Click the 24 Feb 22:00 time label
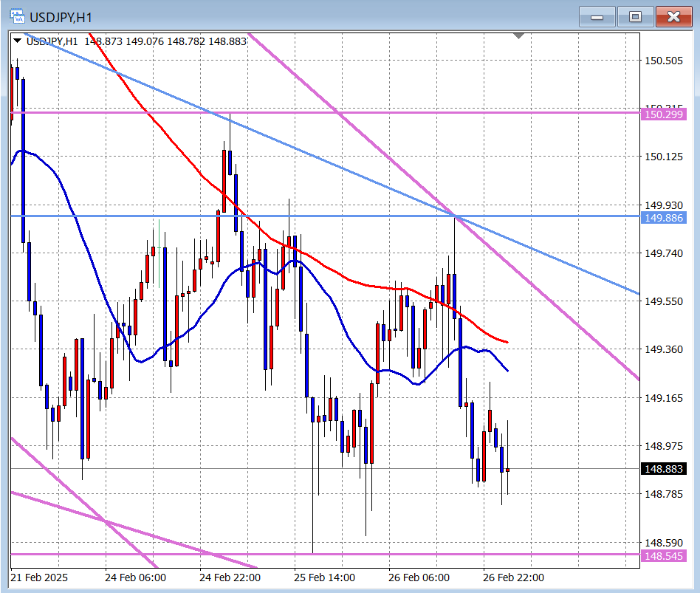Image resolution: width=700 pixels, height=593 pixels. tap(230, 577)
